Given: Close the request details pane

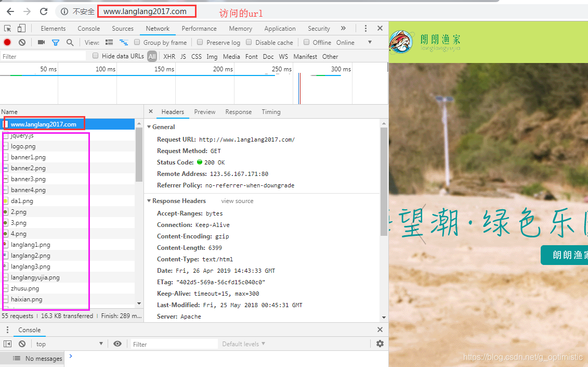Looking at the screenshot, I should point(151,111).
